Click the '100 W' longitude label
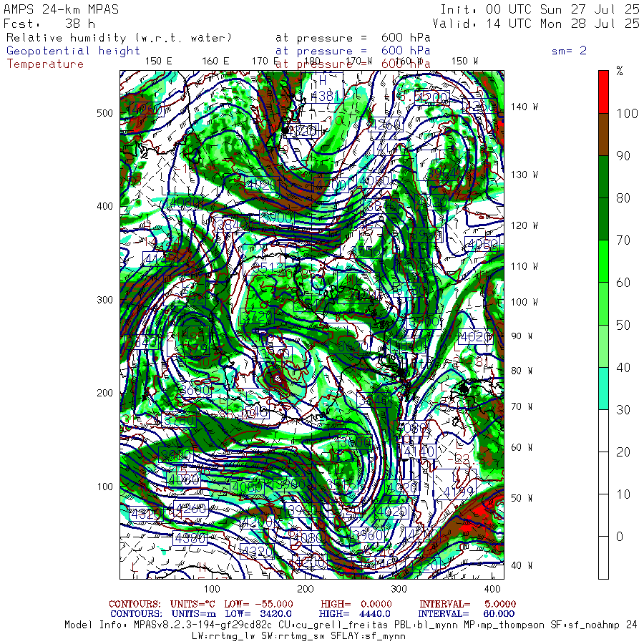Viewport: 644px width, 644px height. click(x=524, y=302)
